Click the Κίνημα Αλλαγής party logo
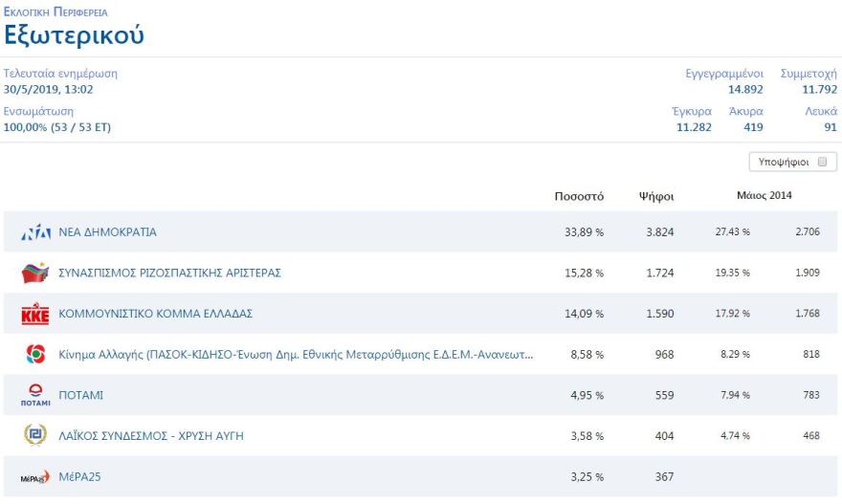Viewport: 842px width, 504px height. (35, 355)
